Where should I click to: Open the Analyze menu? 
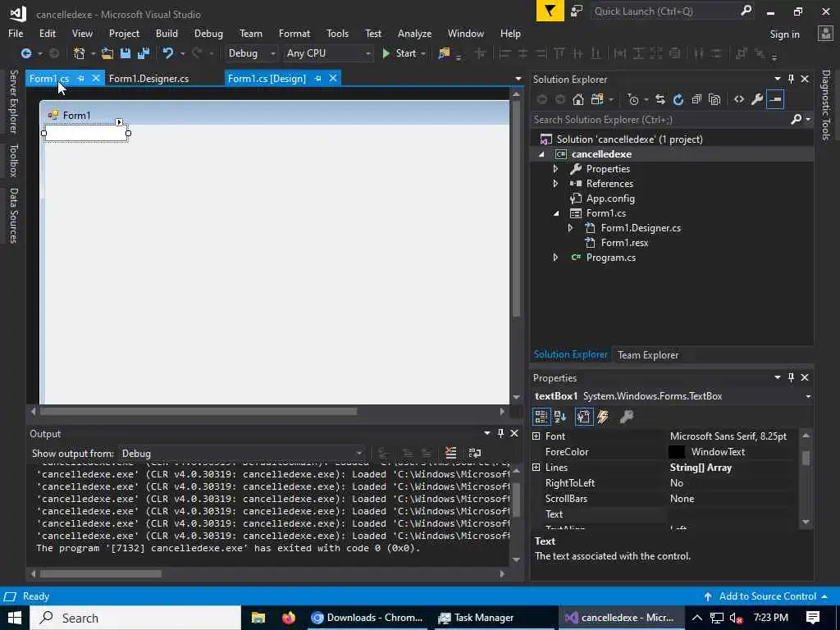[x=414, y=33]
